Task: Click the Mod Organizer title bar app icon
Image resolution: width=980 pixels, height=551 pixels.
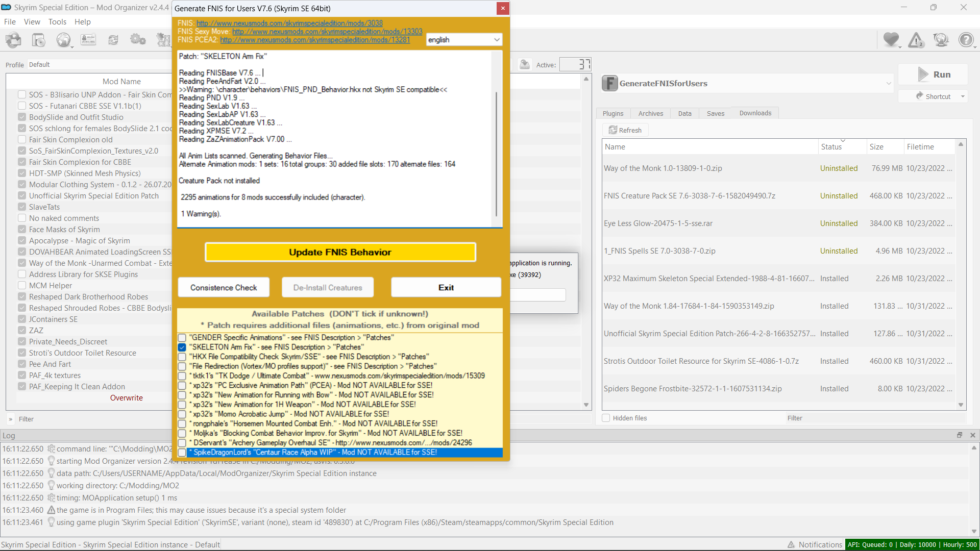Action: point(6,8)
